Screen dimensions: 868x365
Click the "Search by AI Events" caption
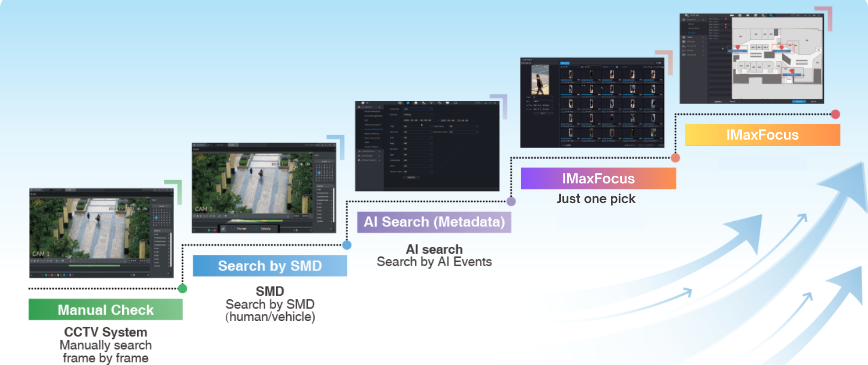pyautogui.click(x=434, y=262)
